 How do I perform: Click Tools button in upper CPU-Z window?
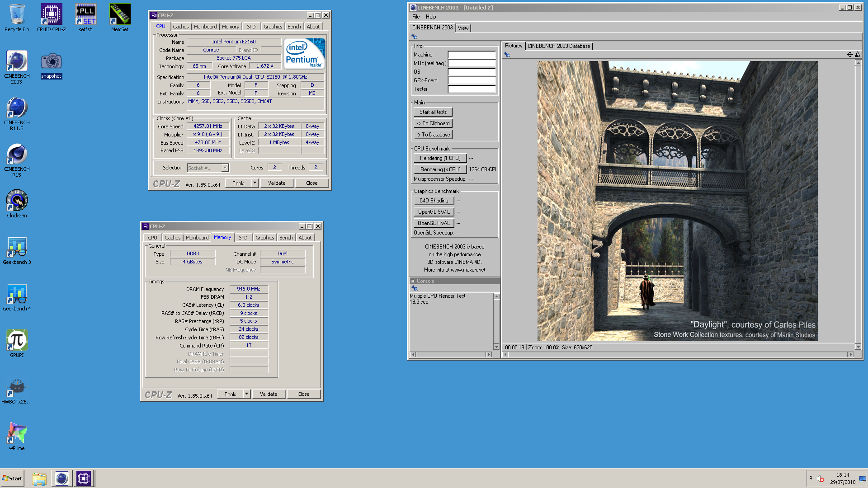point(238,183)
